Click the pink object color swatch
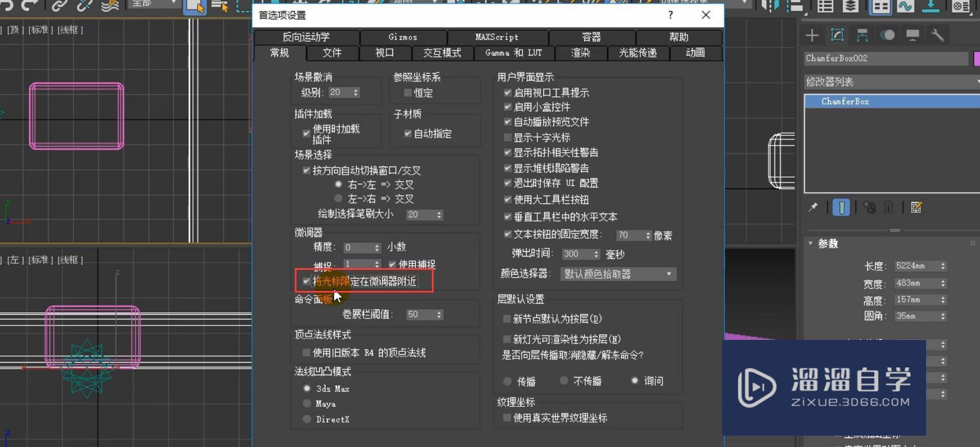This screenshot has height=447, width=980. [977, 59]
